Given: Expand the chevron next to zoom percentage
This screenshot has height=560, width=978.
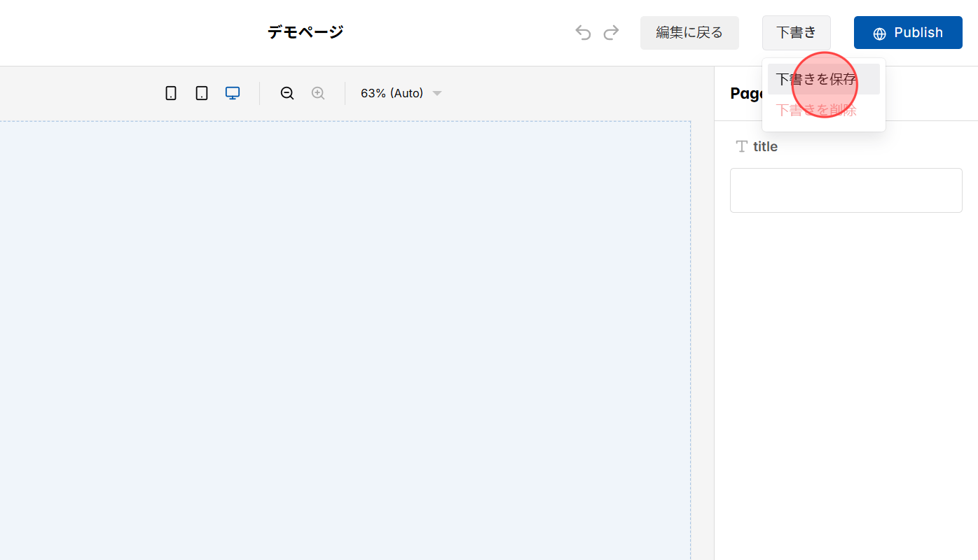Looking at the screenshot, I should (436, 92).
